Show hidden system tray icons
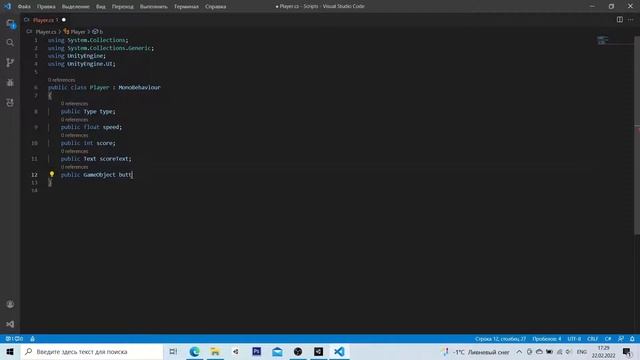Viewport: 640px width, 360px height. point(519,352)
